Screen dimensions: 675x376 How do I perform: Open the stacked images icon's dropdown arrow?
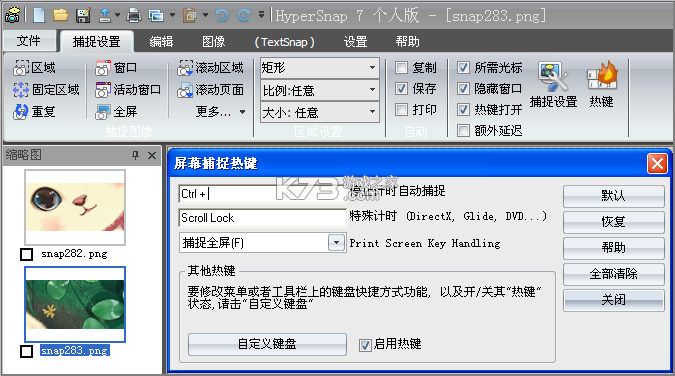pyautogui.click(x=172, y=16)
